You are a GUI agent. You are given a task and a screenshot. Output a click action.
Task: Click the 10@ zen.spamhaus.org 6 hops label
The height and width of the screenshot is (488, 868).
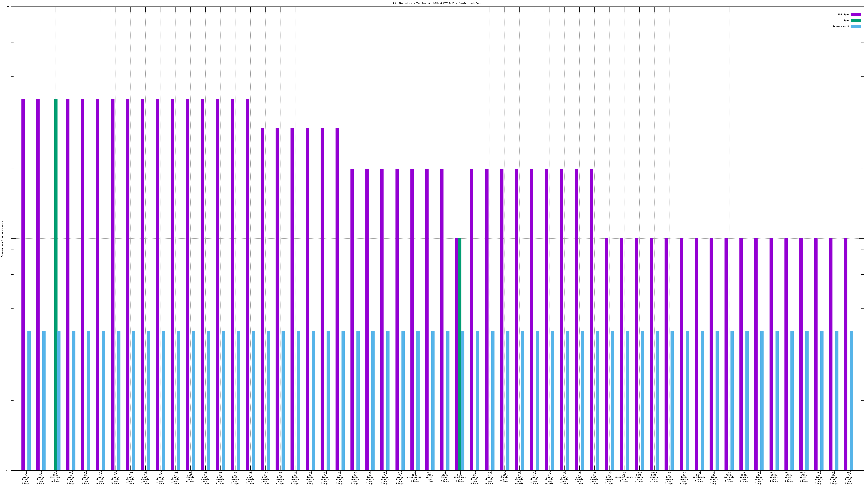[699, 477]
